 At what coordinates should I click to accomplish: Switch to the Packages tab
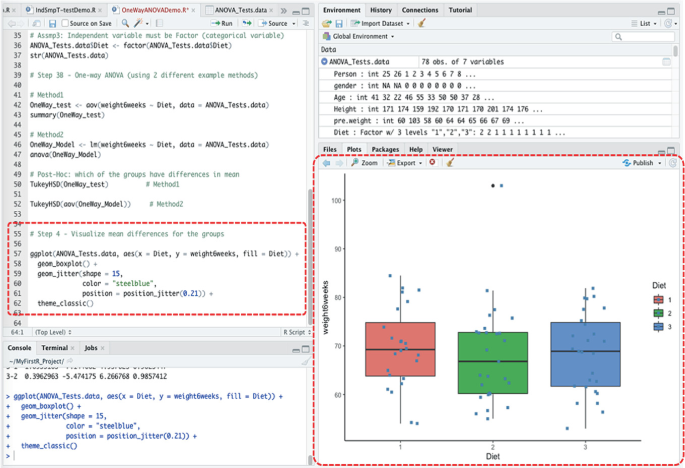tap(385, 149)
